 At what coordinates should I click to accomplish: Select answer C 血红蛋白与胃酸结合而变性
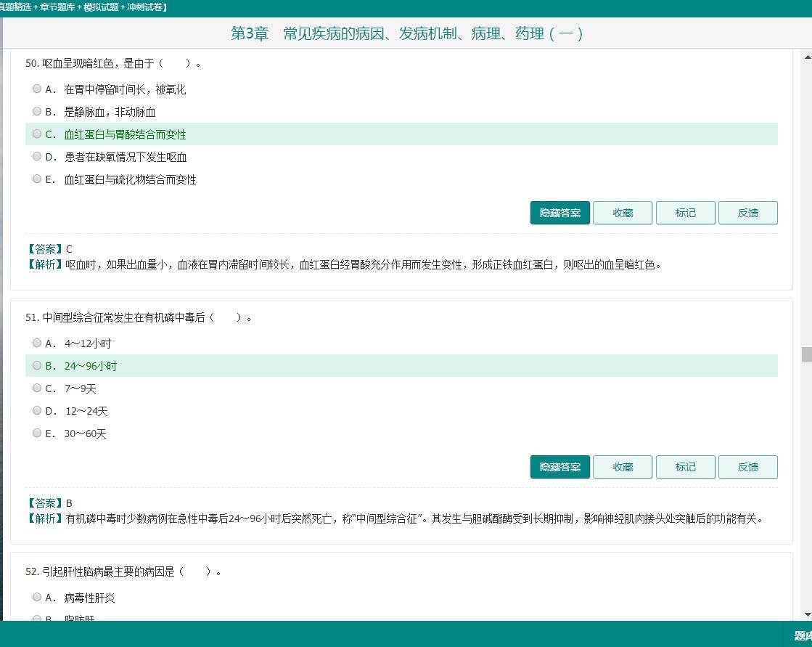click(x=37, y=134)
